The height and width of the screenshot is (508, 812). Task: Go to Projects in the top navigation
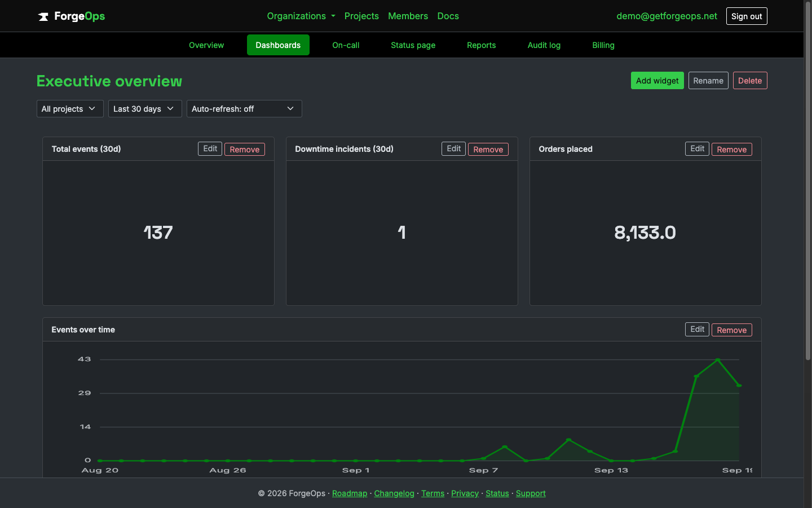(x=361, y=16)
